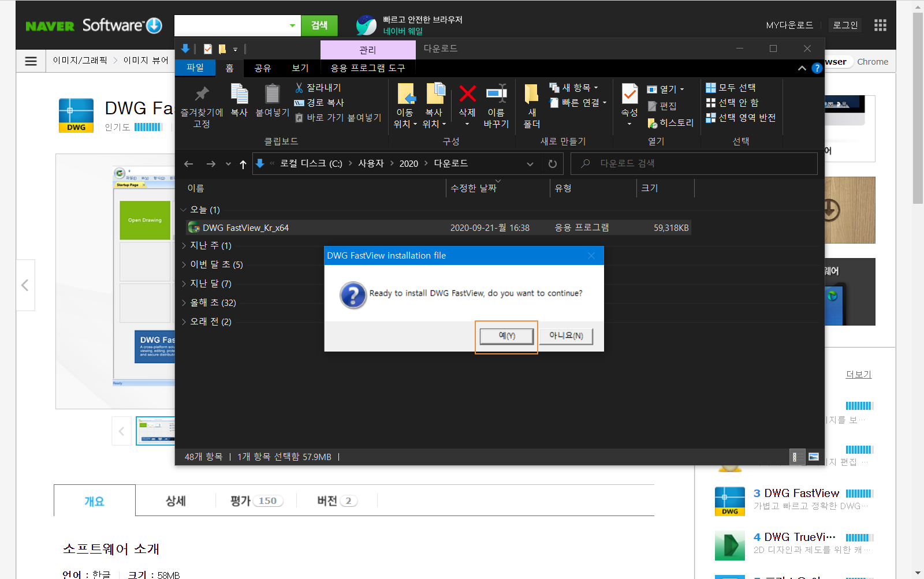924x579 pixels.
Task: Click Pin to Quick access (즐겨찾기에 고정) icon
Action: pos(202,94)
